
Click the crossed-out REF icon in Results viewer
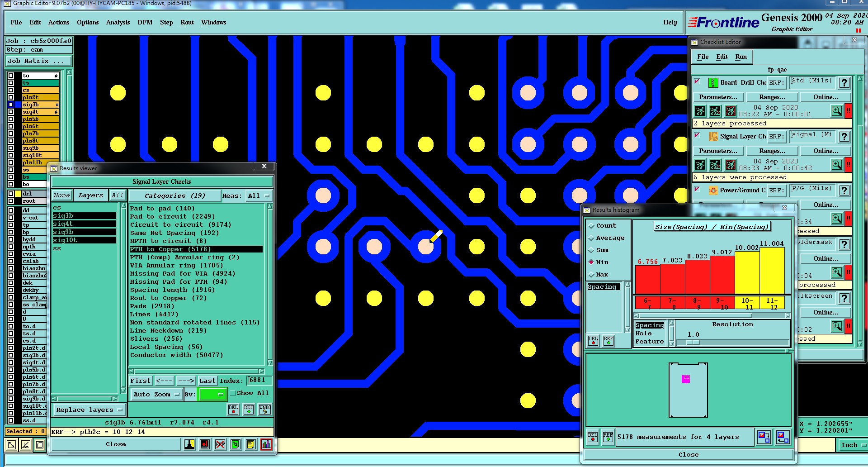(220, 444)
